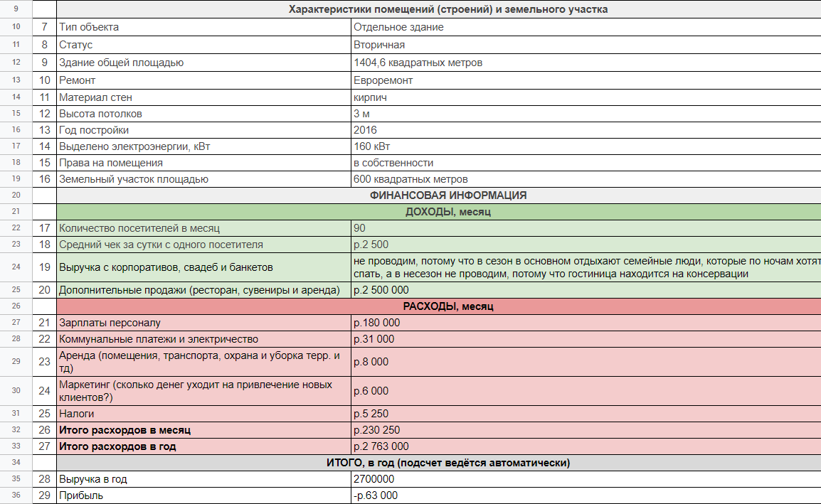Select the 'Количество посетителей в месяц' cell
The image size is (821, 504).
pos(203,228)
